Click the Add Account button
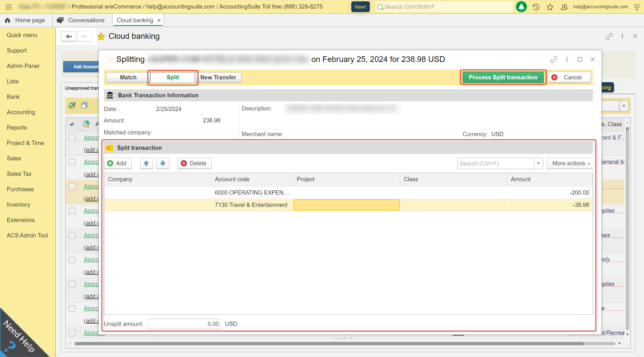This screenshot has height=357, width=644. click(x=81, y=66)
